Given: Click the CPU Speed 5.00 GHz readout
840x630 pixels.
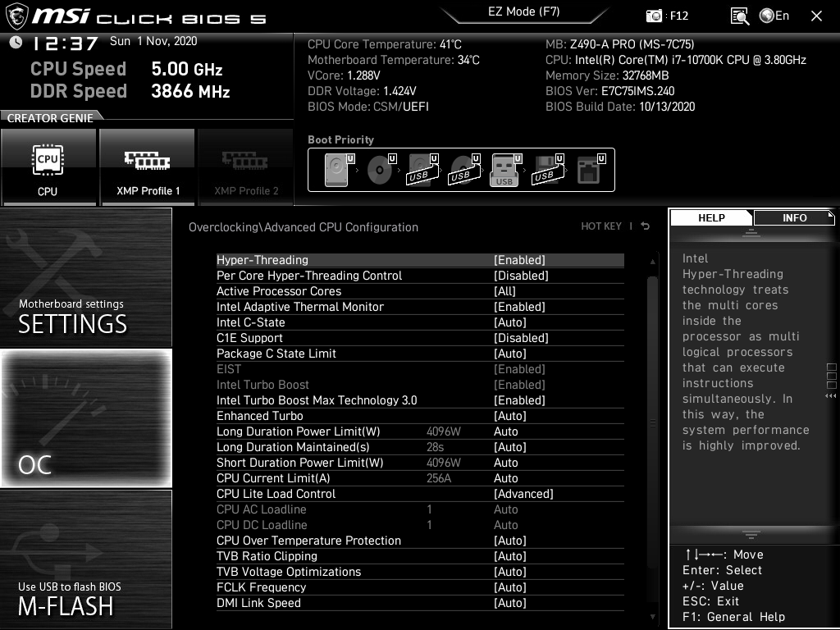Looking at the screenshot, I should tap(126, 69).
